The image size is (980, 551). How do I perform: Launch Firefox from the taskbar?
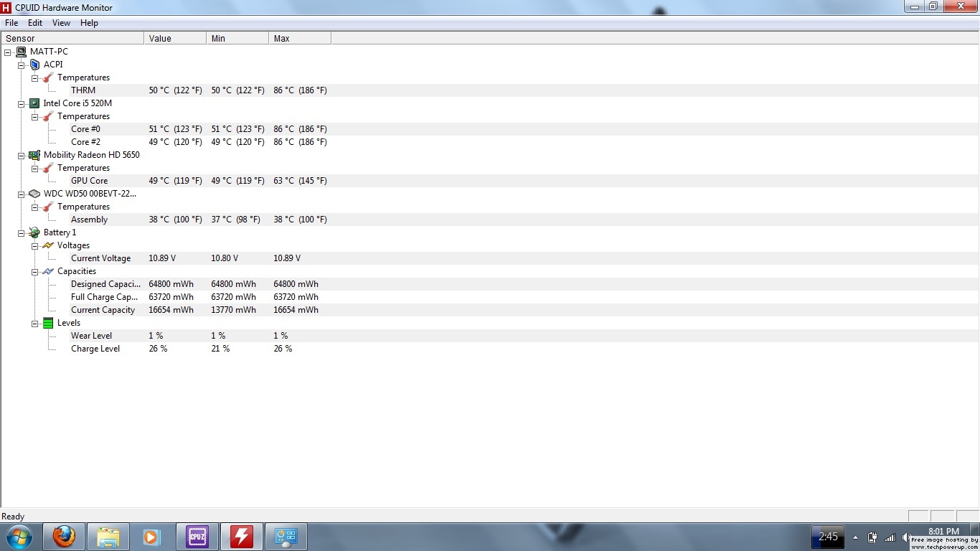click(x=64, y=537)
